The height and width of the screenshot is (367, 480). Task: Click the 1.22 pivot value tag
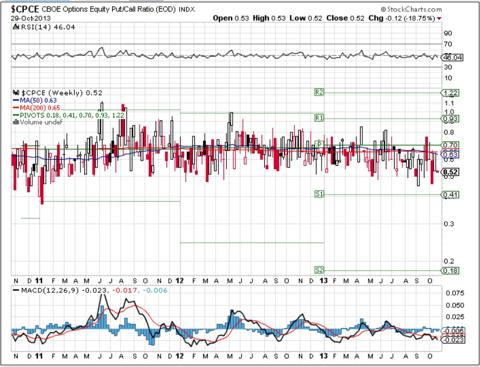tap(450, 93)
